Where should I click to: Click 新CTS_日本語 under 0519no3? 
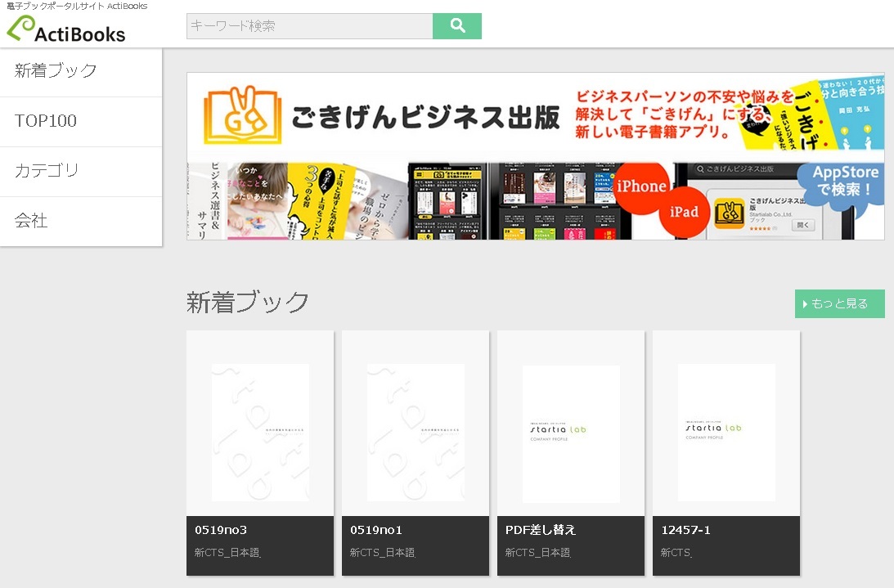[227, 552]
